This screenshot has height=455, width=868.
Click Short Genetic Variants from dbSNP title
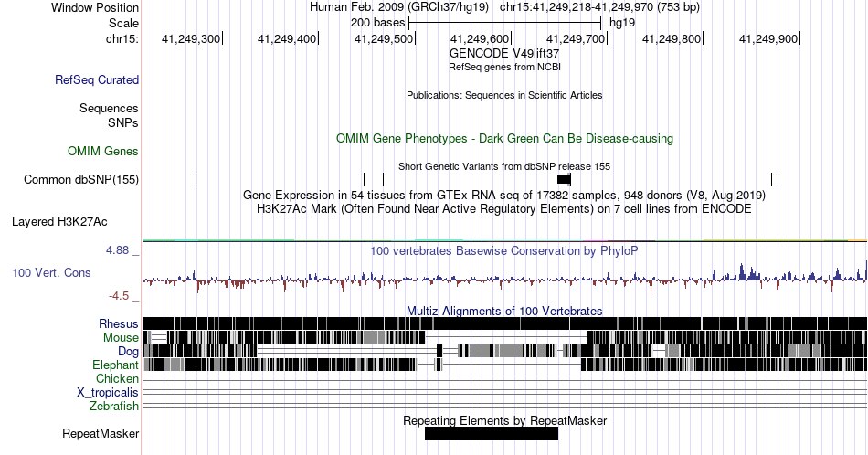click(504, 166)
